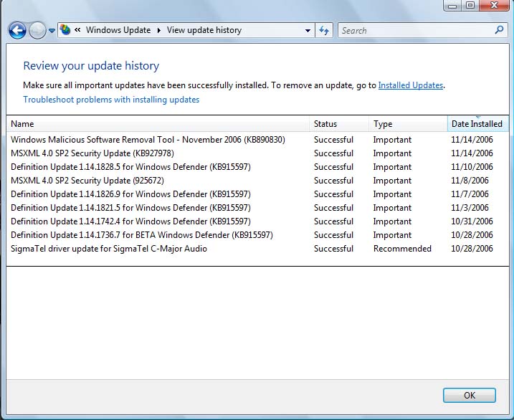Click the Windows Update icon in address bar
Image resolution: width=514 pixels, height=420 pixels.
[66, 30]
